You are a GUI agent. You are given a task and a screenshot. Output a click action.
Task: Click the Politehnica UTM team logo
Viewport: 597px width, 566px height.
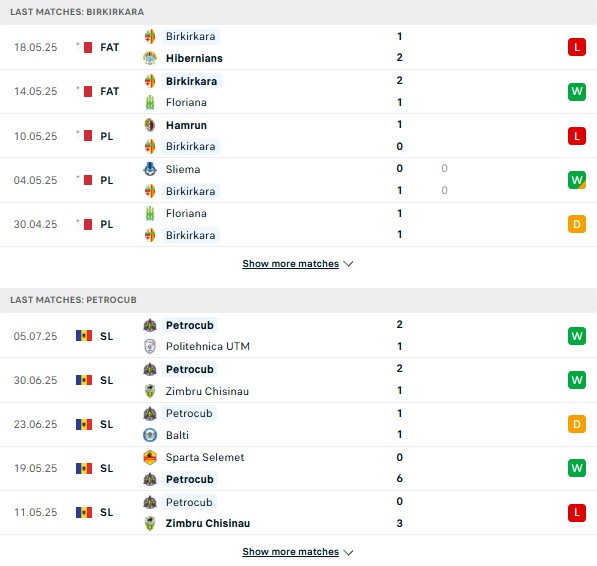pos(150,346)
